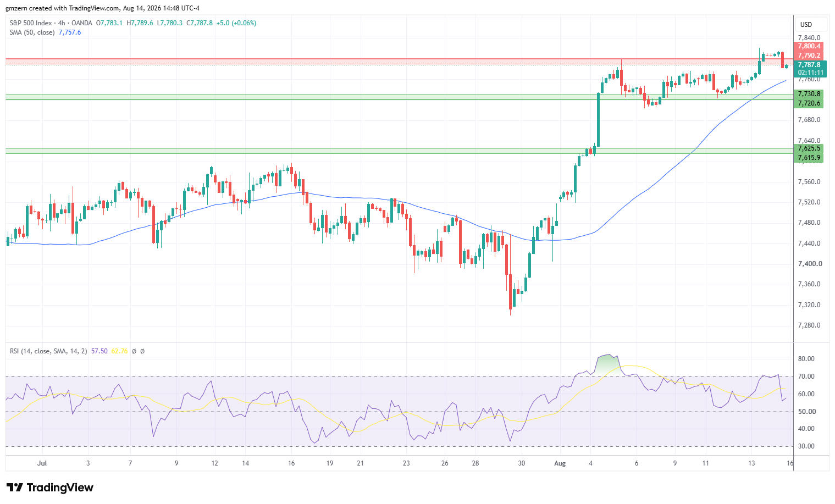835x504 pixels.
Task: Click the green 7,720.6 price label
Action: 809,103
